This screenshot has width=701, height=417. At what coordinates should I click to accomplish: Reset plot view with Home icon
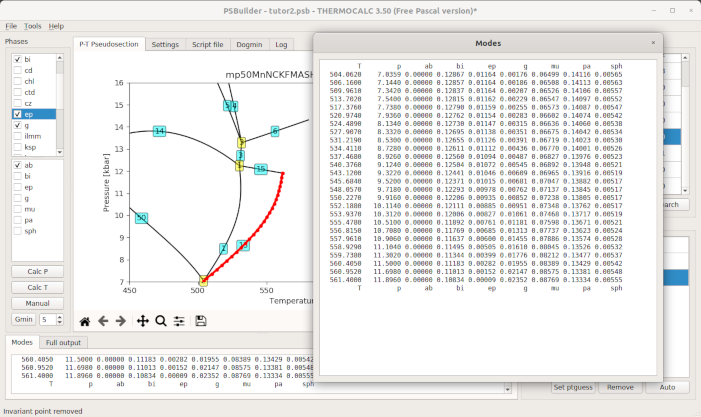point(85,321)
